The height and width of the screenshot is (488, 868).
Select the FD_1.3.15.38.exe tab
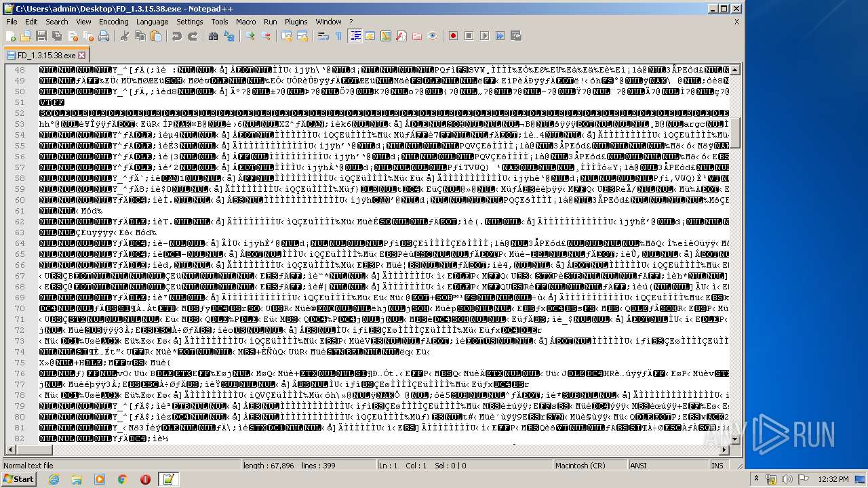click(x=46, y=55)
